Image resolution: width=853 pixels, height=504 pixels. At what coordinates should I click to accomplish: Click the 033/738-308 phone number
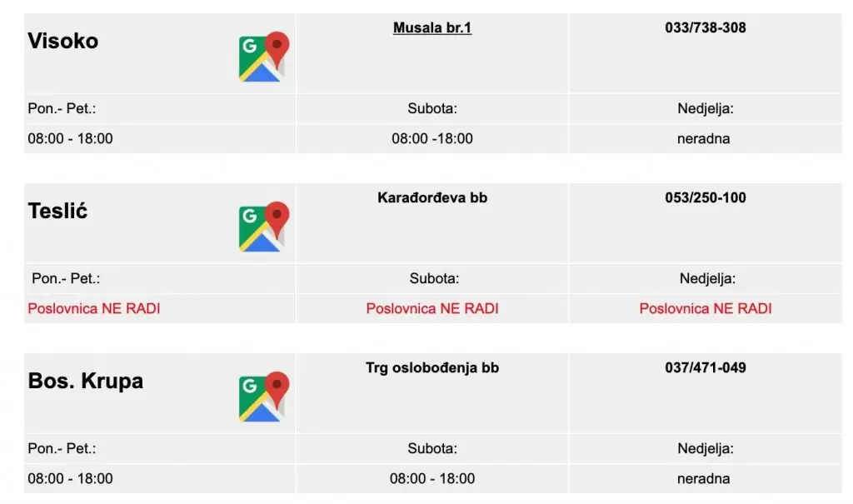(x=704, y=27)
